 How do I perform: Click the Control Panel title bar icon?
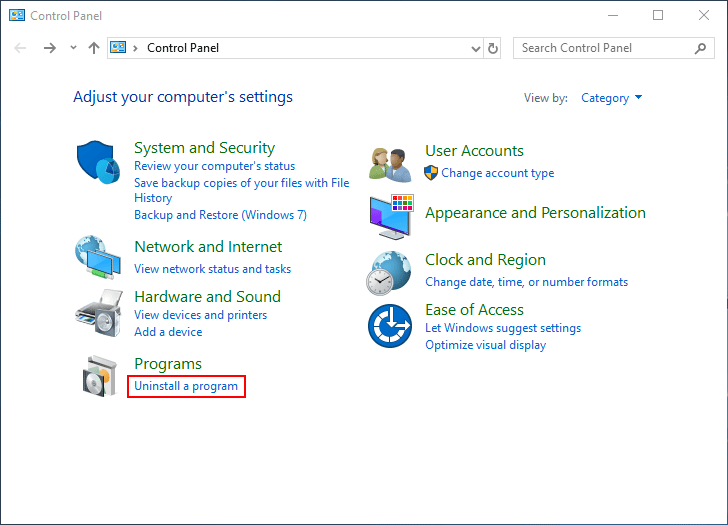pos(17,15)
